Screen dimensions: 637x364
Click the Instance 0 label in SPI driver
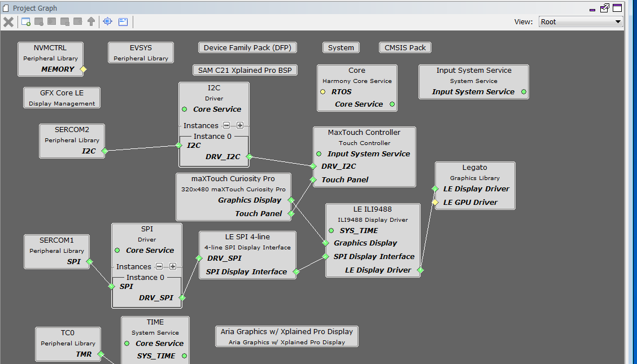click(146, 278)
